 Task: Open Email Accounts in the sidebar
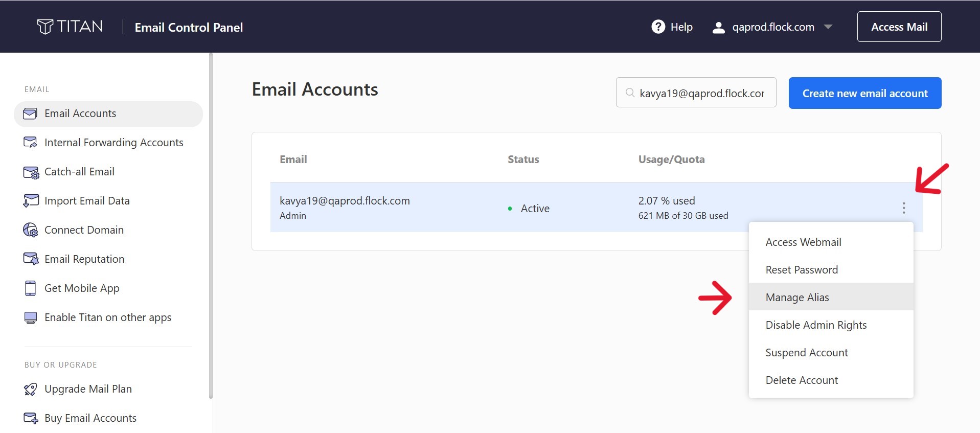108,114
